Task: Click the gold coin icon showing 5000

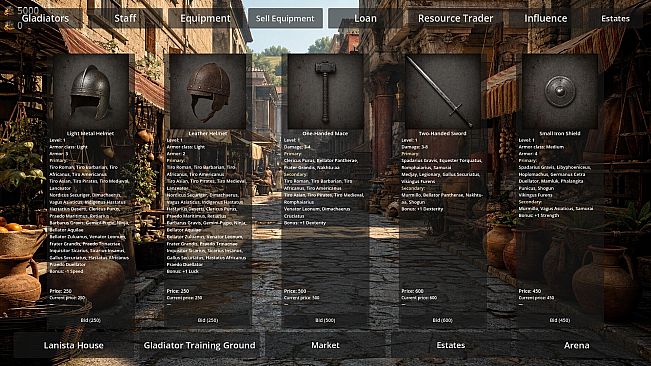Action: (9, 11)
